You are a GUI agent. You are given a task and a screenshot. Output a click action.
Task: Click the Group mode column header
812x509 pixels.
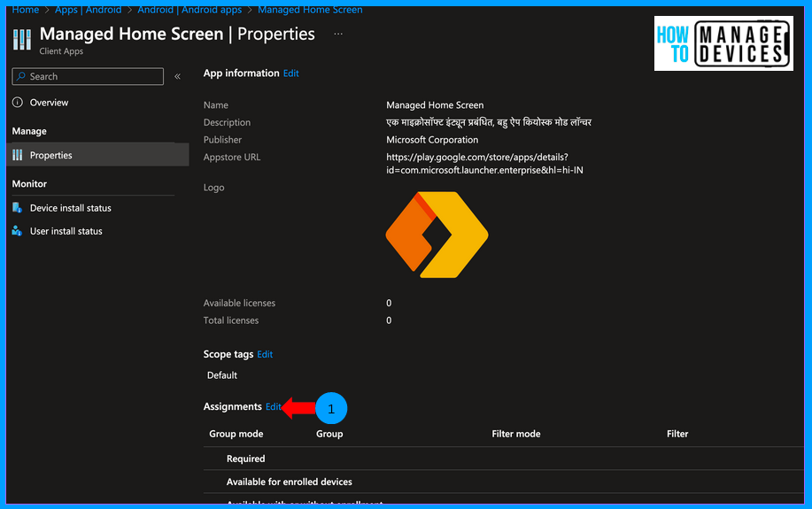click(236, 434)
